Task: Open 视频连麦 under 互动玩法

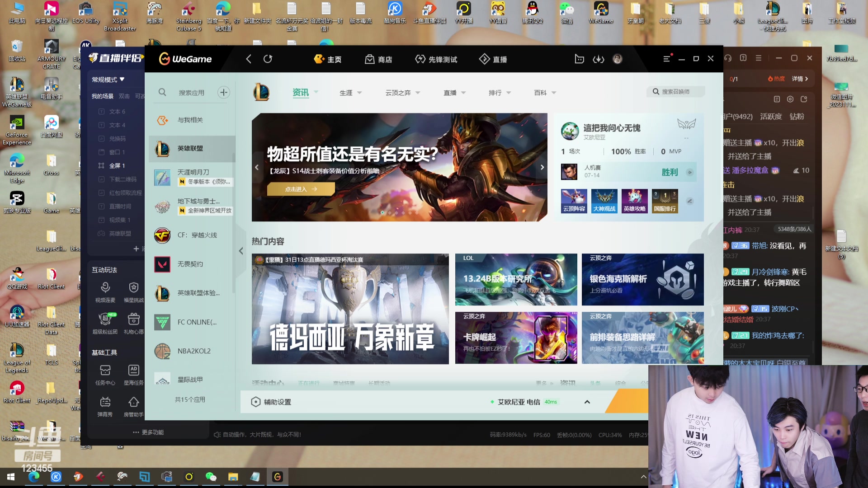Action: 105,291
